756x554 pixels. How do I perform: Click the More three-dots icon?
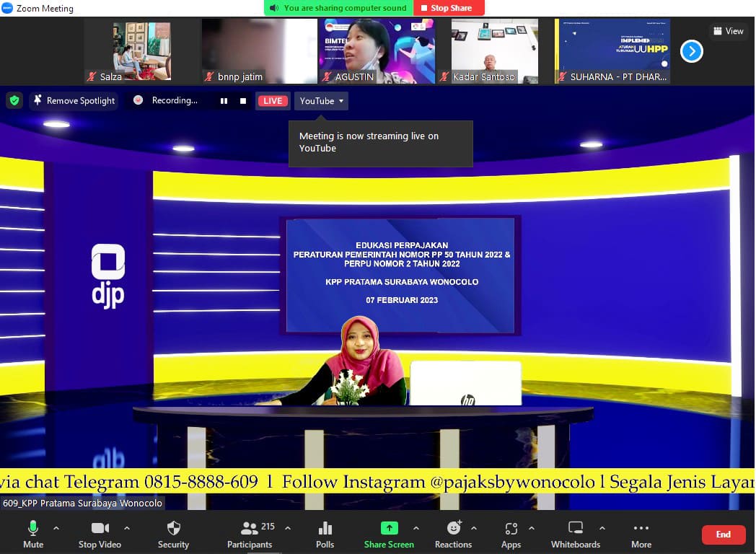pyautogui.click(x=641, y=534)
